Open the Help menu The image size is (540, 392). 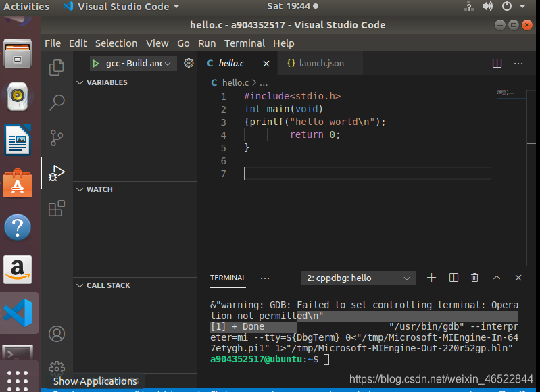283,43
